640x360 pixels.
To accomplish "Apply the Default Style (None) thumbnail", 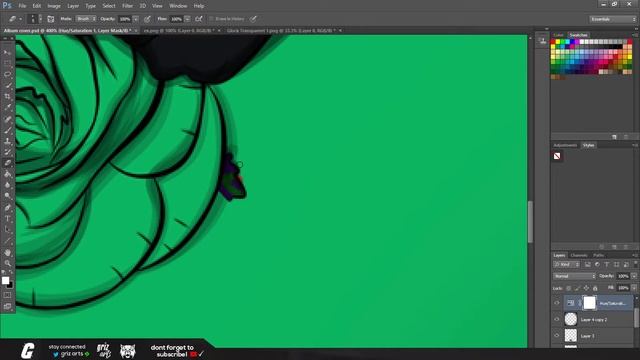I will tap(557, 156).
